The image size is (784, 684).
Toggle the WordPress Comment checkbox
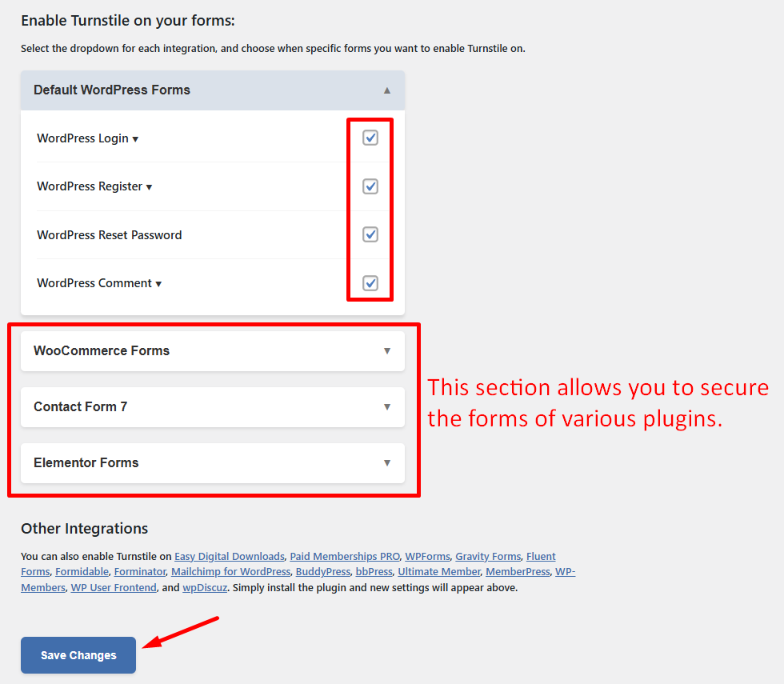tap(370, 282)
